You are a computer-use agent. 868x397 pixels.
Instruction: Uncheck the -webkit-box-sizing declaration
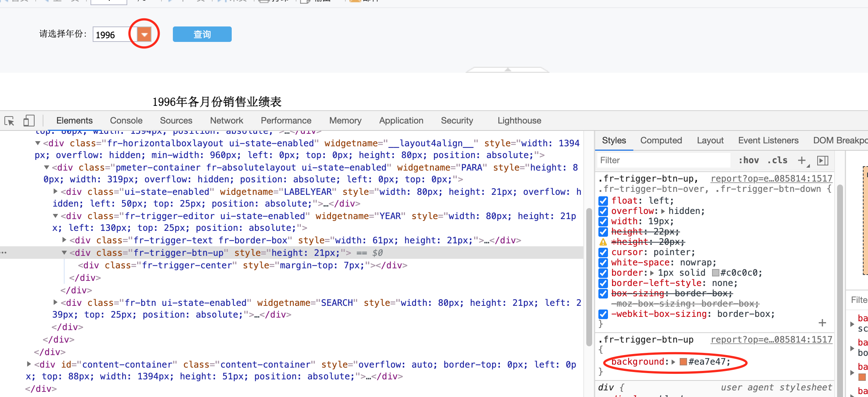tap(603, 314)
